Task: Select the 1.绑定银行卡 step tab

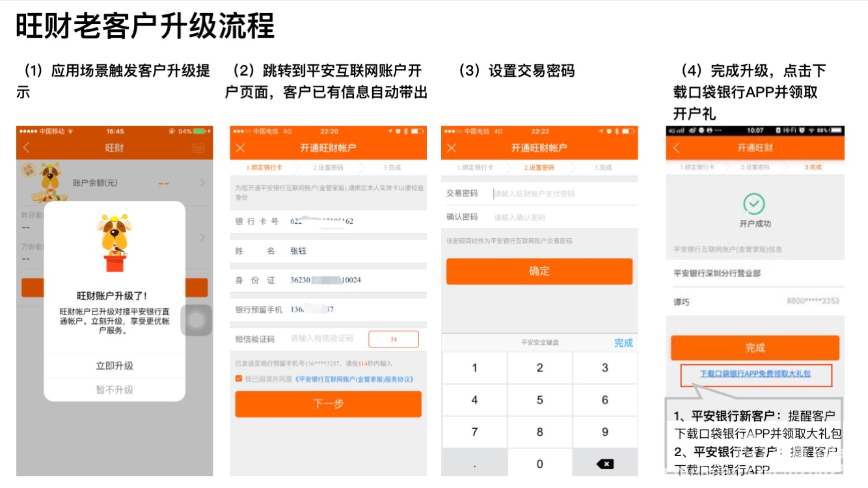Action: [x=264, y=168]
